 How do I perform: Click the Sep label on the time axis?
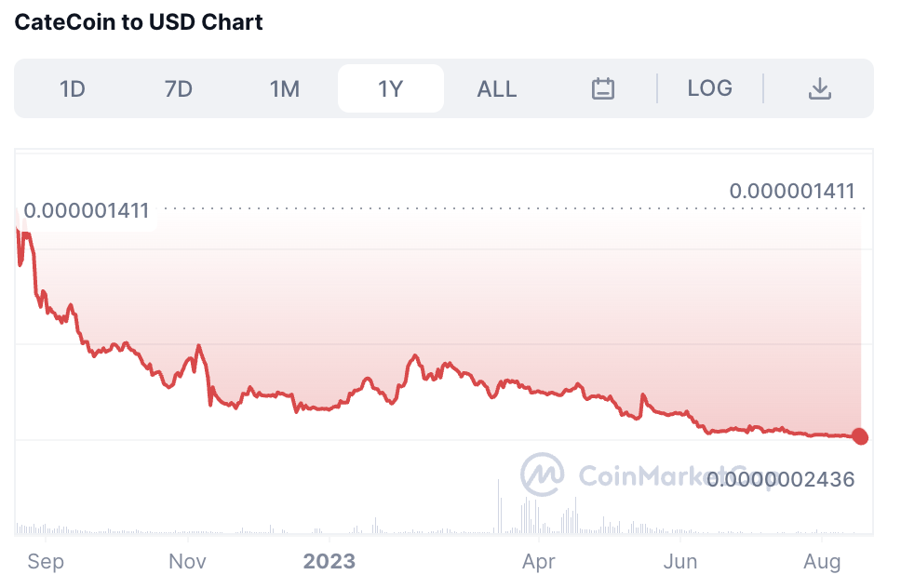point(46,562)
